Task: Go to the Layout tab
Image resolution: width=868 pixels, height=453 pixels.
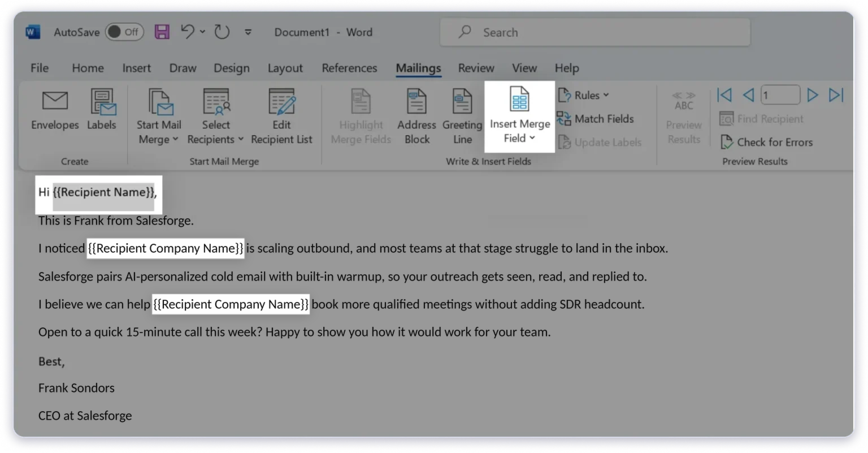Action: (x=285, y=68)
